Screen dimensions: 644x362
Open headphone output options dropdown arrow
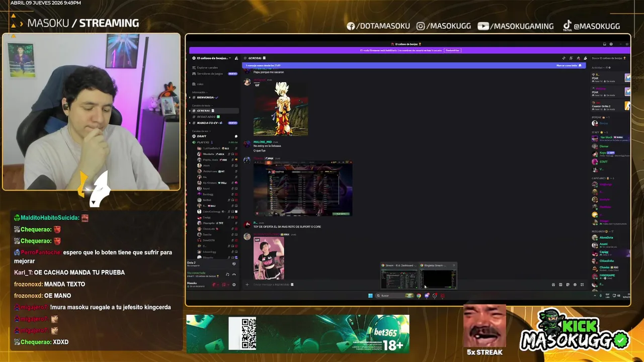pos(228,285)
